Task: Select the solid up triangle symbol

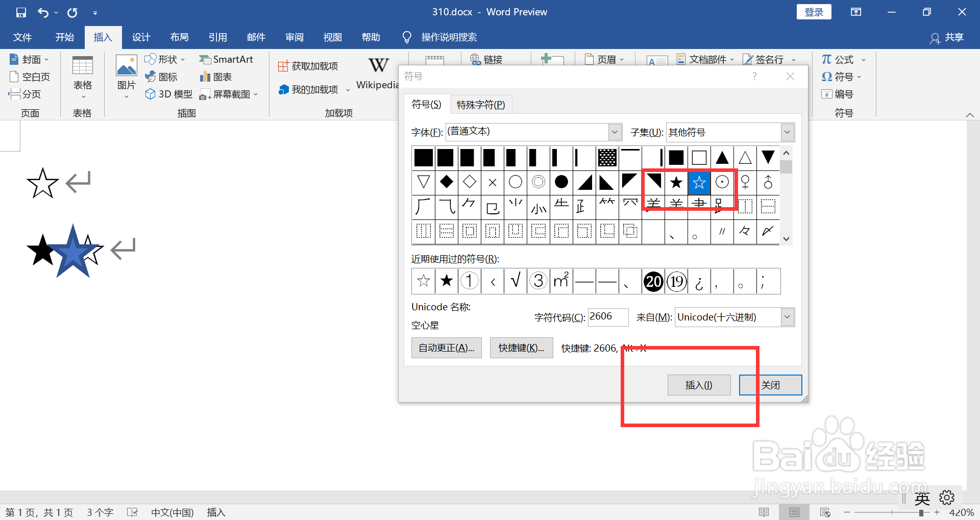Action: tap(722, 158)
